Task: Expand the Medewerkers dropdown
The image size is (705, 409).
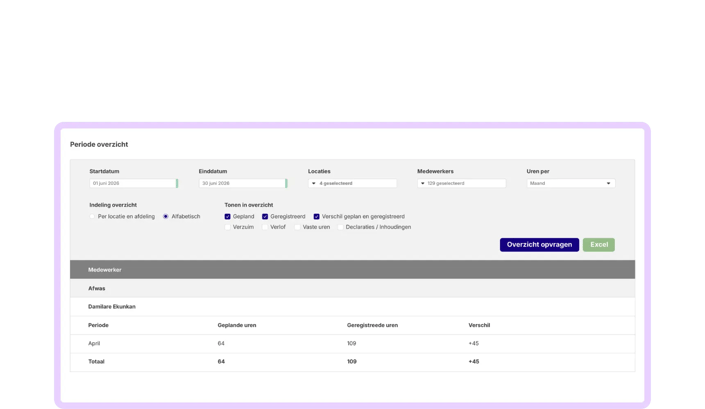Action: [x=461, y=183]
